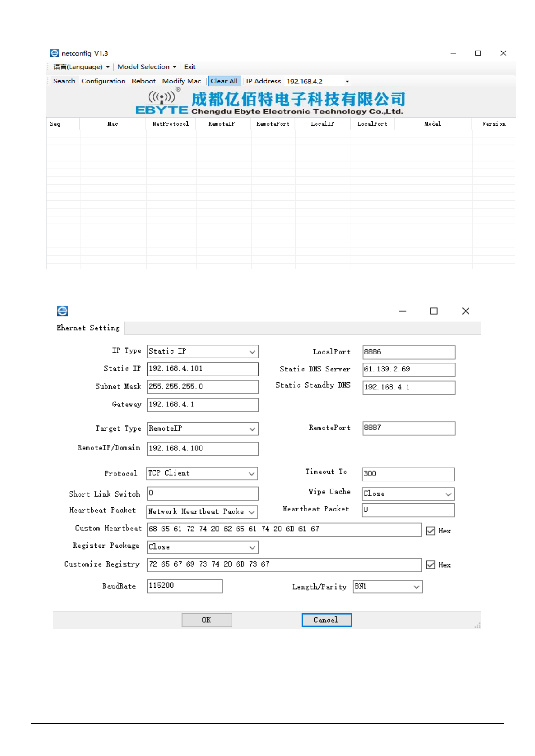Open the Protocol TCP Client dropdown
The width and height of the screenshot is (535, 756).
(252, 474)
